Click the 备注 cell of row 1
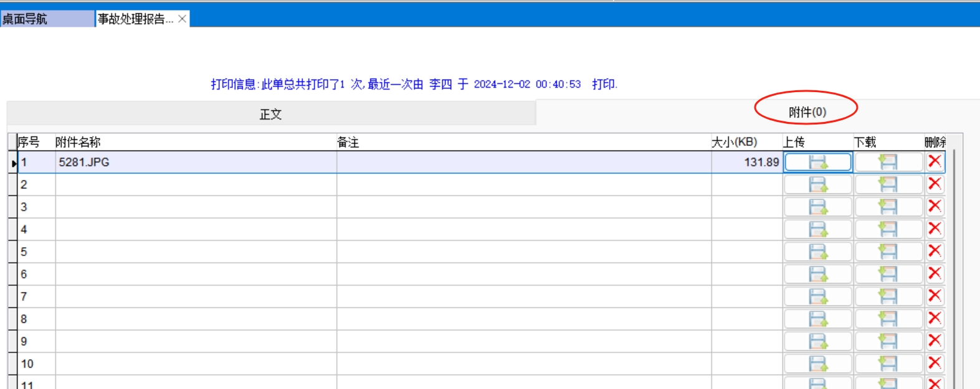980x389 pixels. coord(523,162)
